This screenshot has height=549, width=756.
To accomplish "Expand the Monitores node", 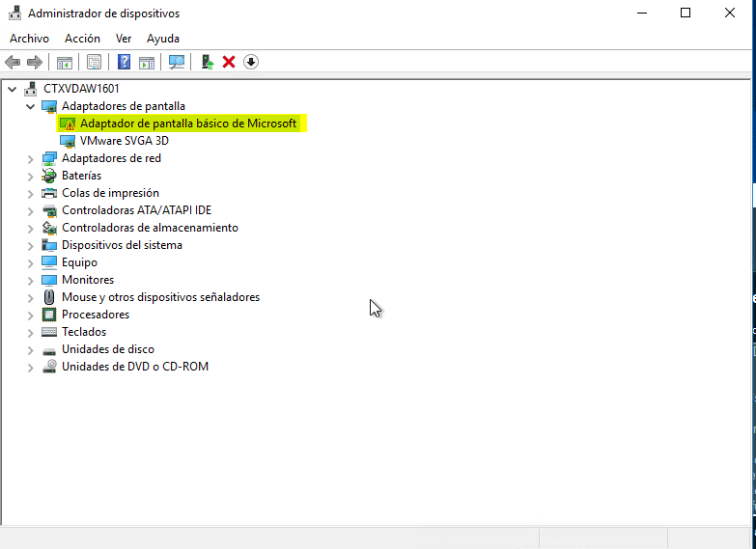I will click(30, 281).
